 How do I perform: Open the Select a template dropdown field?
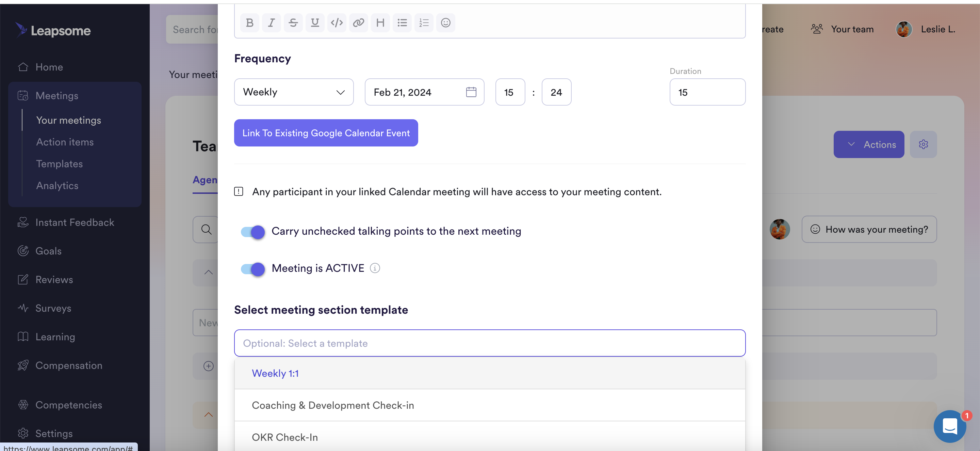coord(490,343)
